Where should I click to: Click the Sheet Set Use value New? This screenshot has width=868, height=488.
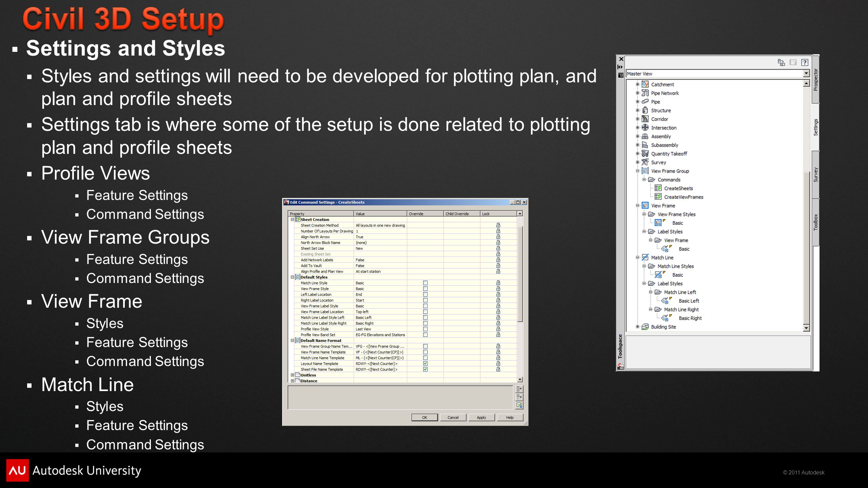point(359,248)
